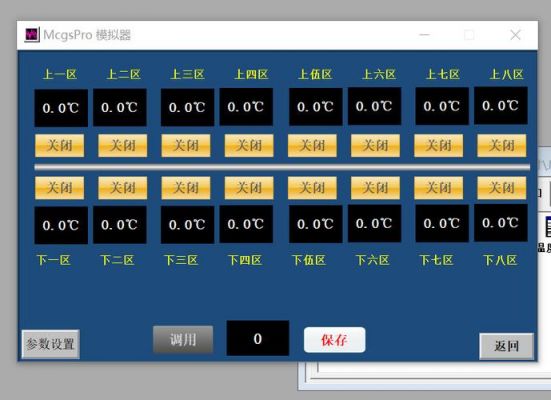Toggle the 下二区 关闭 heater button

pos(123,188)
